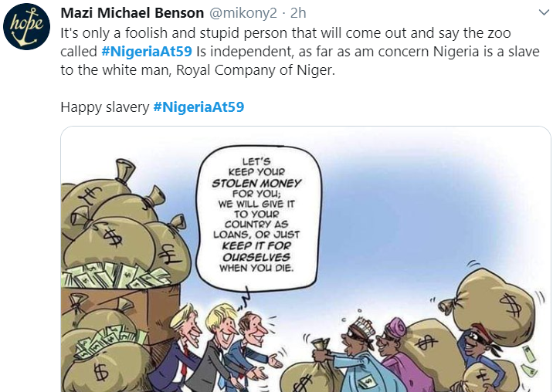Click #NigeriaAt59 hashtag after "Happy slavery"
This screenshot has width=553, height=392.
click(x=198, y=106)
